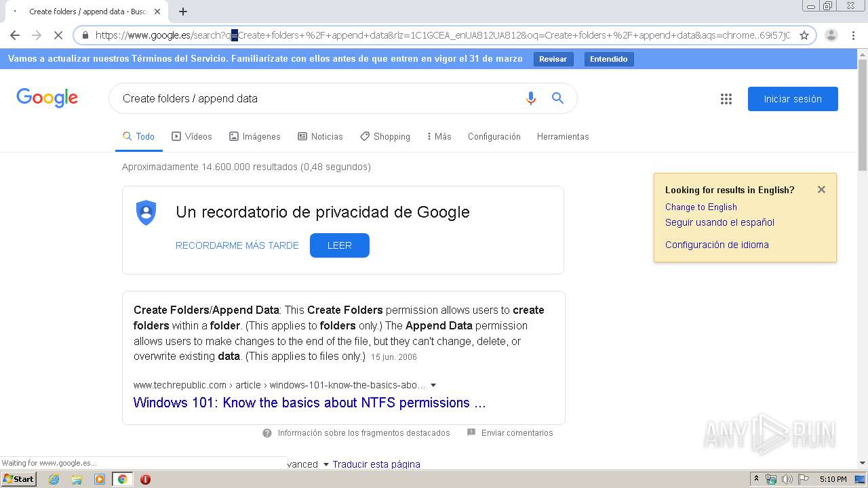Click Change to English link
Screen dimensions: 868x488
click(701, 207)
